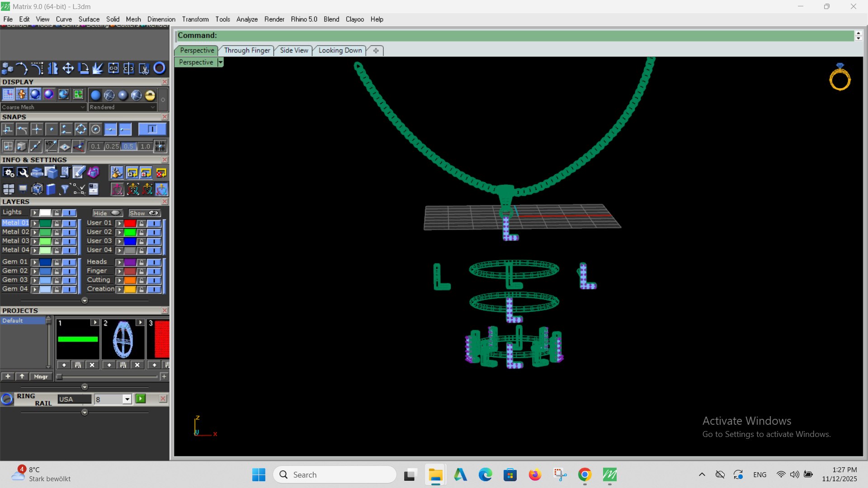Toggle the center snap circle icon
This screenshot has width=868, height=488.
[95, 130]
